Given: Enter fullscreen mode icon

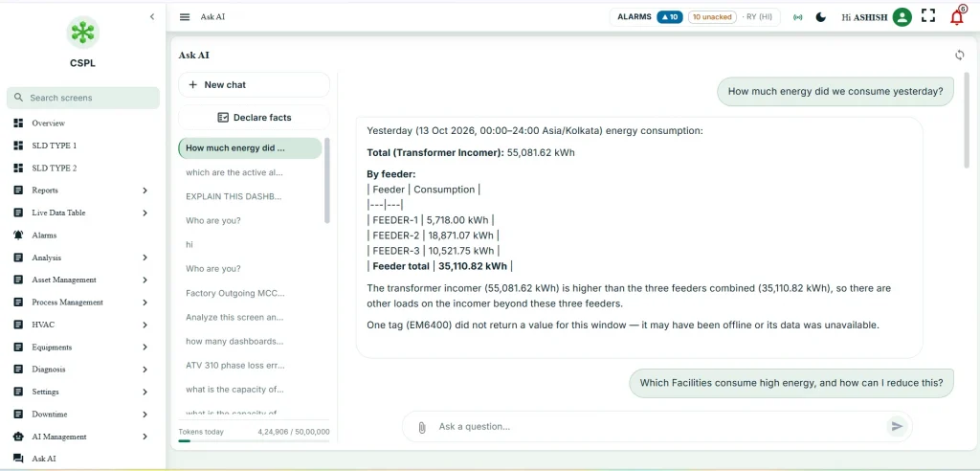Looking at the screenshot, I should click(928, 17).
